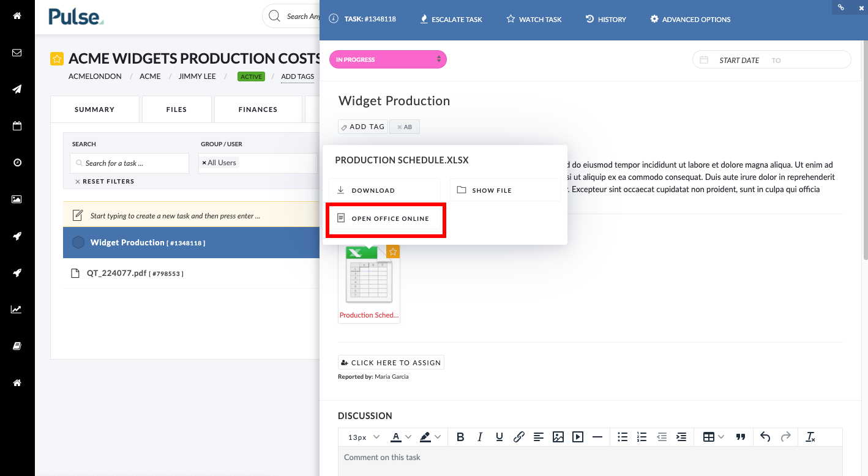Switch to the Finances tab
Viewport: 868px width, 476px height.
(258, 110)
